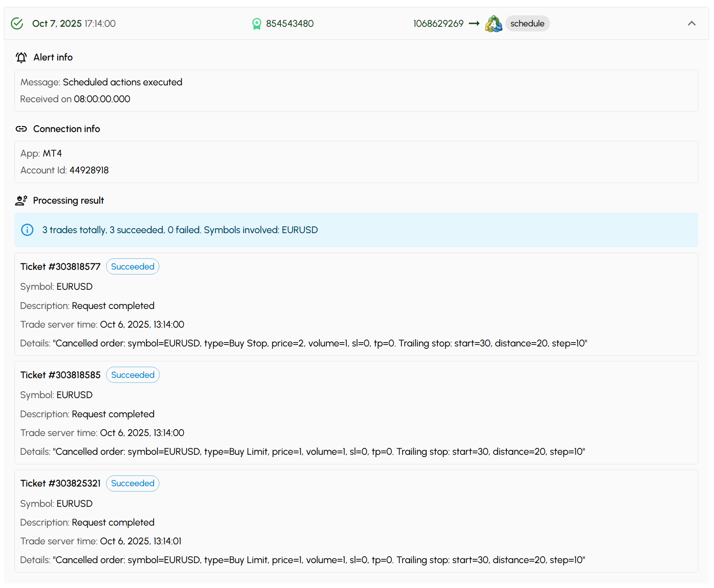Image resolution: width=714 pixels, height=588 pixels.
Task: Click Succeeded badge for ticket #303818585
Action: [x=133, y=375]
